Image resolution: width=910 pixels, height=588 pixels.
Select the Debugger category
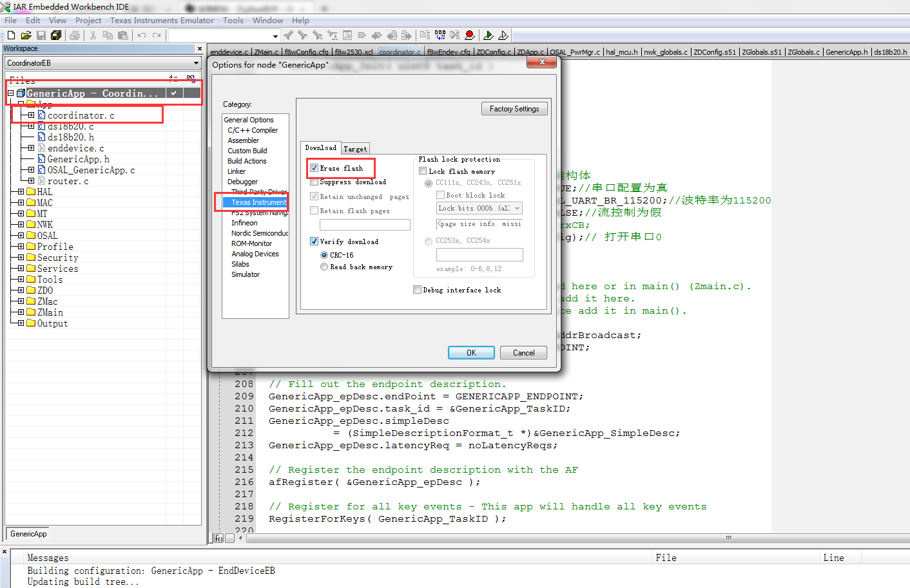tap(242, 182)
